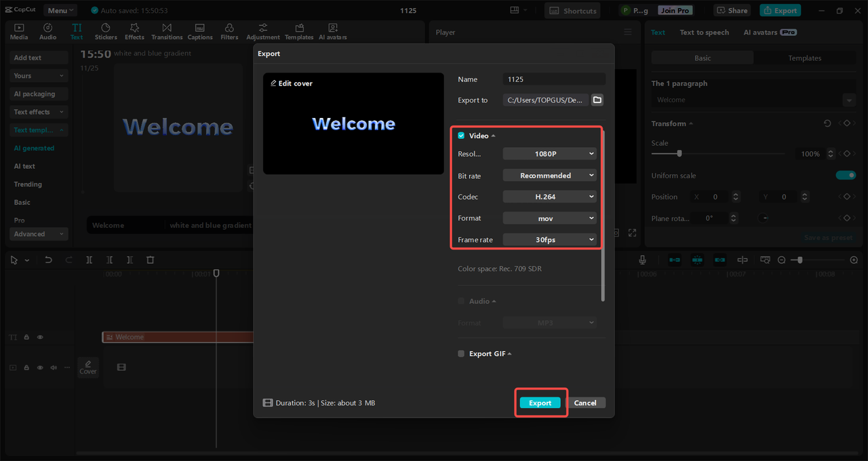
Task: Open the Captions panel icon
Action: (200, 31)
